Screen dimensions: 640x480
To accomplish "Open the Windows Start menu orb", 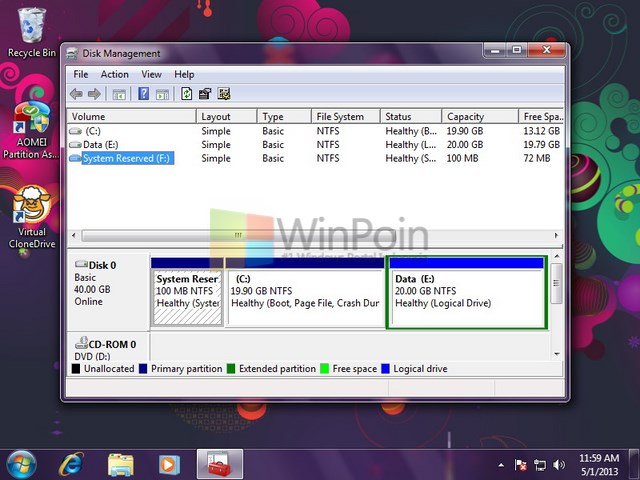I will coord(21,465).
